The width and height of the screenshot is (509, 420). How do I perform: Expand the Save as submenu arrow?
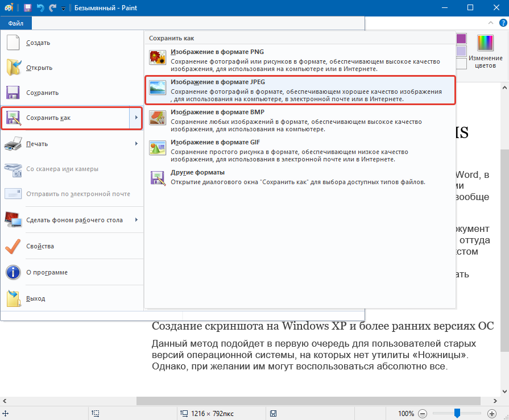(136, 118)
